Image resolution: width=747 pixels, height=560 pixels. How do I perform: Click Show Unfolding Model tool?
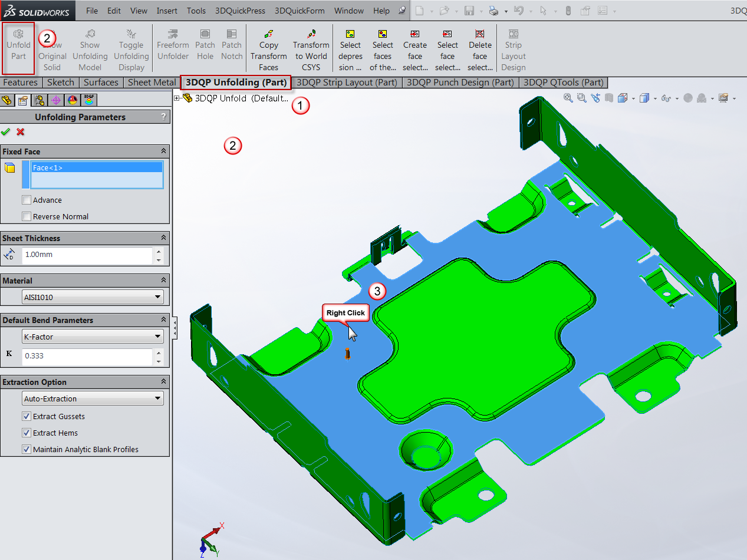point(90,51)
